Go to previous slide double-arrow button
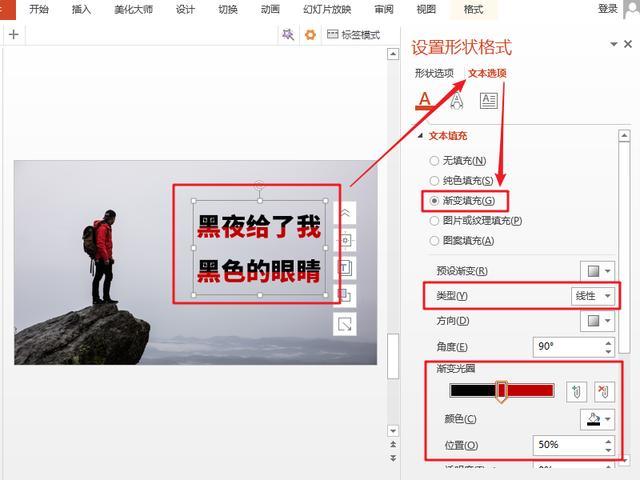The image size is (640, 480). (x=393, y=444)
